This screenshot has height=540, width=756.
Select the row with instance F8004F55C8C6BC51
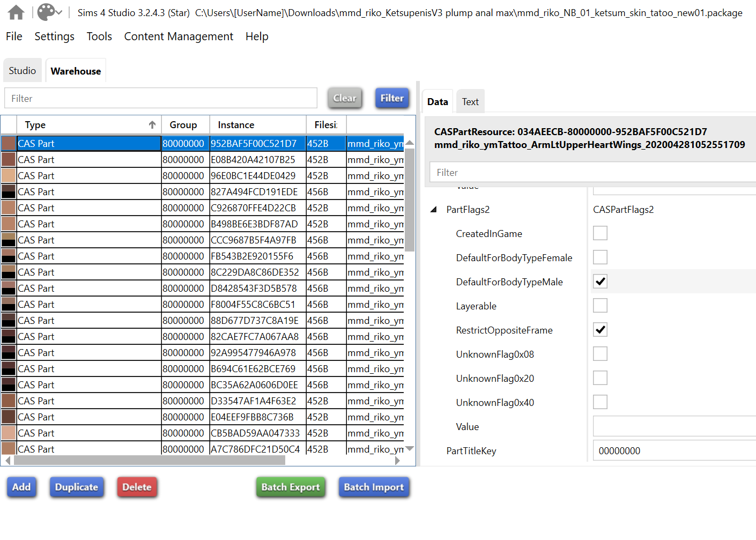[203, 304]
